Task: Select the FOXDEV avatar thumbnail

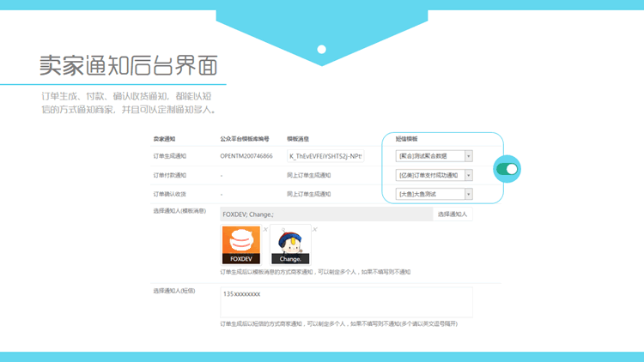Action: 241,244
